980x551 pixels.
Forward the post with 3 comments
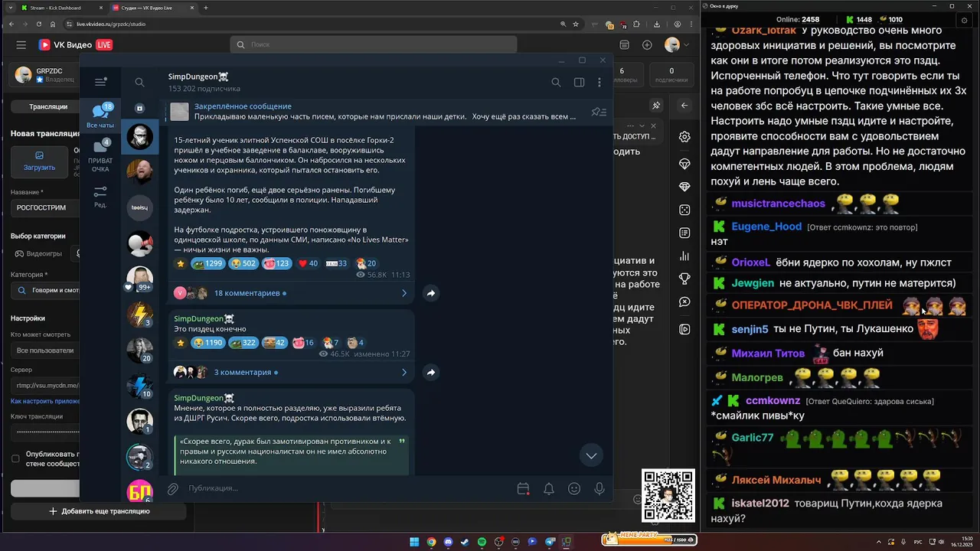[x=431, y=373]
